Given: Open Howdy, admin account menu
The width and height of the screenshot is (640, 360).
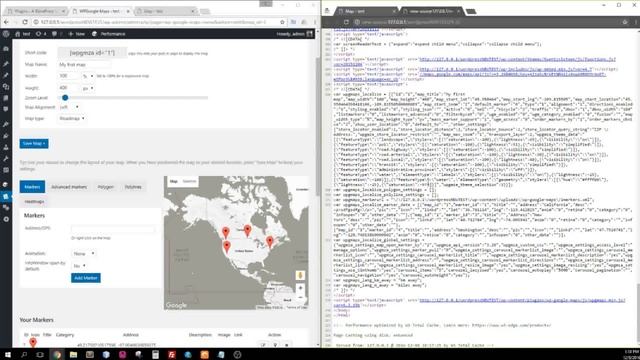Looking at the screenshot, I should tap(294, 34).
